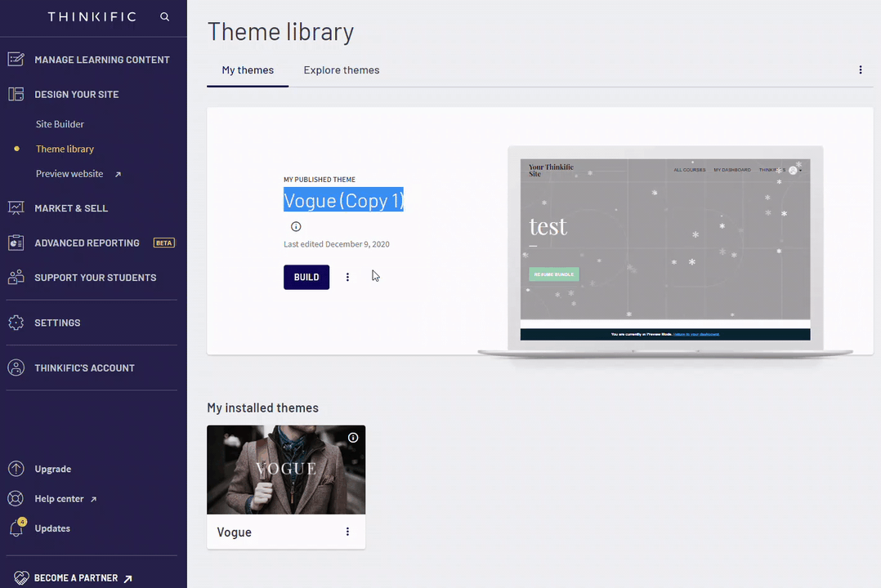Open Updates notifications
The height and width of the screenshot is (588, 881).
tap(52, 528)
